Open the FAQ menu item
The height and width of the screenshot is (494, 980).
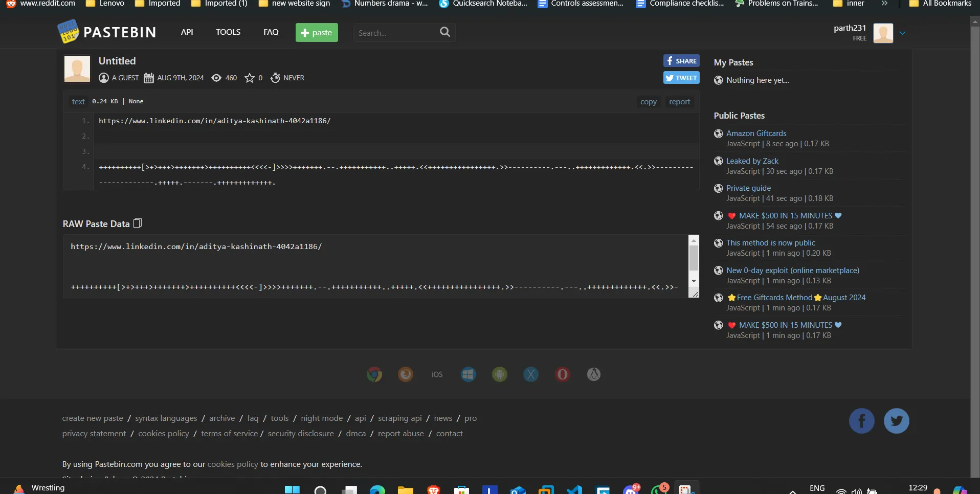tap(271, 32)
